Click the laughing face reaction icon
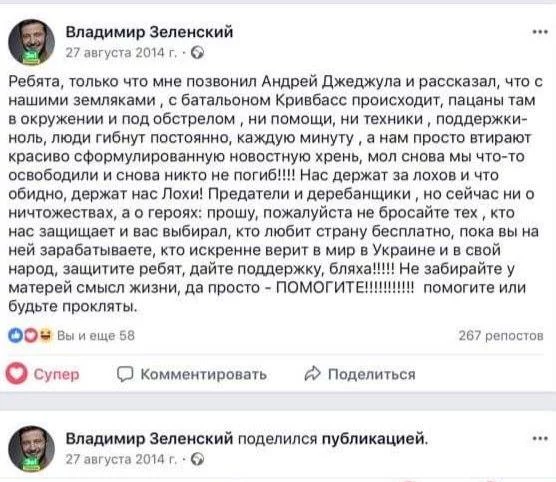Screen dimensions: 556x482 coord(45,336)
